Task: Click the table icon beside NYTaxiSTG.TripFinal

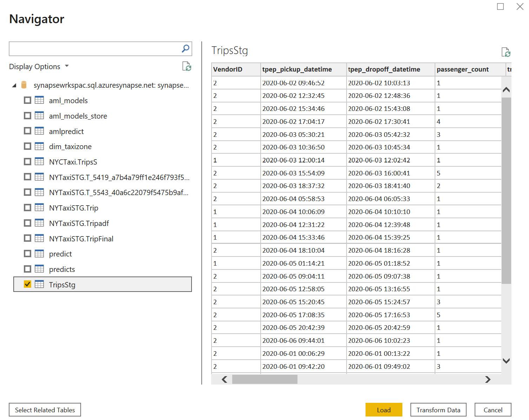Action: click(39, 238)
